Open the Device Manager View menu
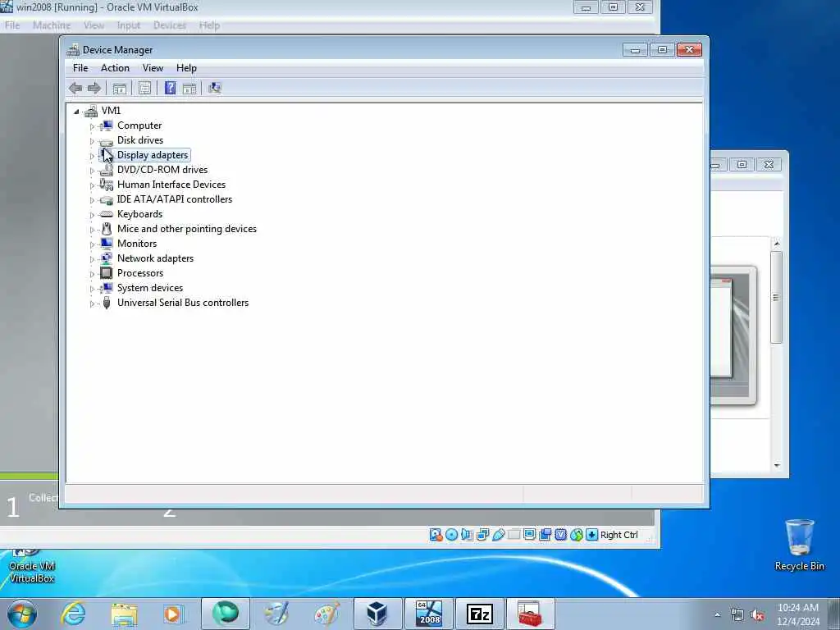The width and height of the screenshot is (840, 630). click(x=153, y=68)
